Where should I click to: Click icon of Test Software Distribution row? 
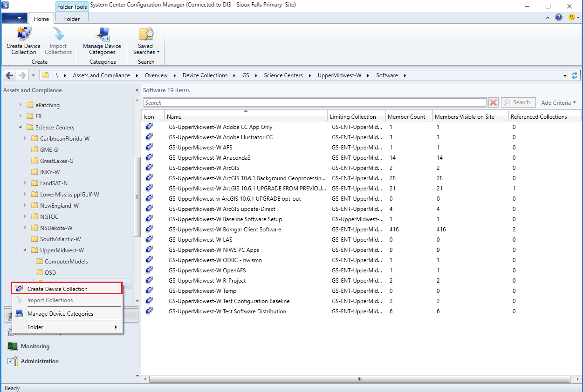(x=149, y=311)
